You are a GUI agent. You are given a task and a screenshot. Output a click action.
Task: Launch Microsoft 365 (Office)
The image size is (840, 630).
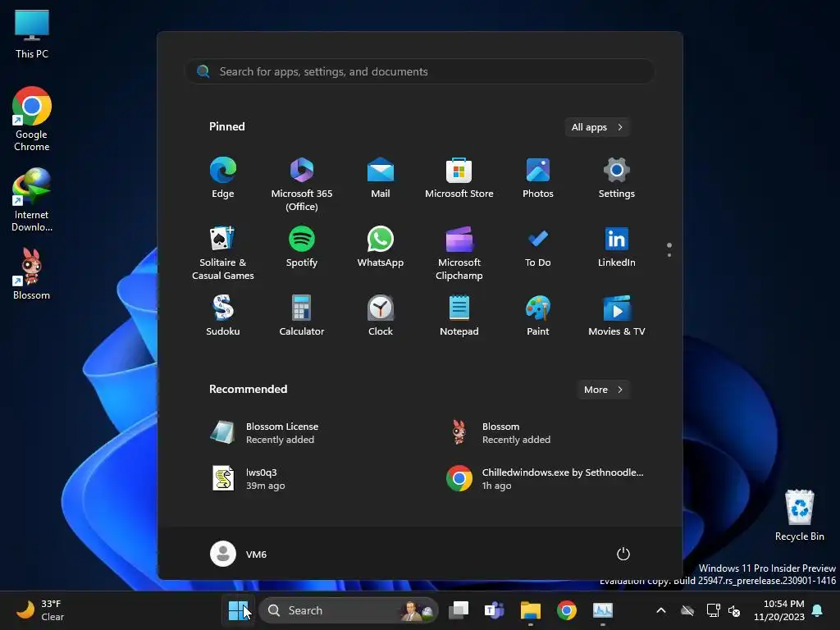[x=302, y=185]
